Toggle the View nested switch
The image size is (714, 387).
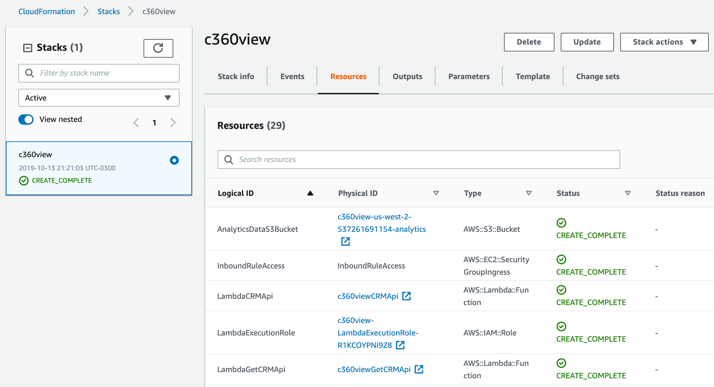pyautogui.click(x=26, y=119)
